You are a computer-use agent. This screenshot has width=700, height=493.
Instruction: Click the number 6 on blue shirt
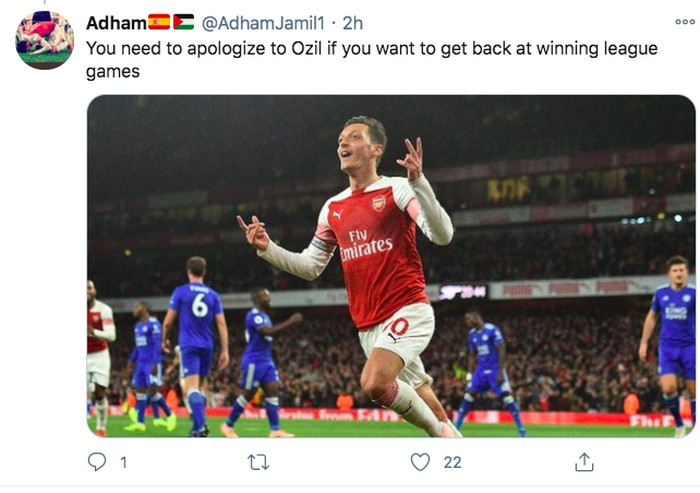[201, 304]
